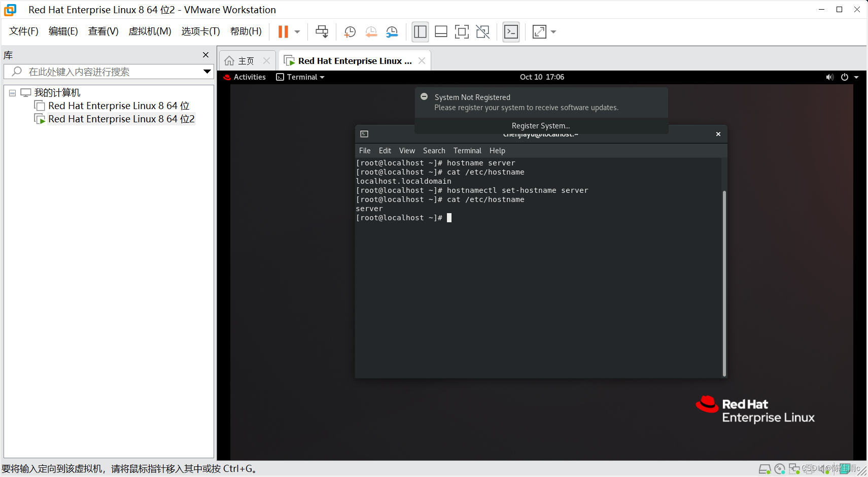868x477 pixels.
Task: Take a snapshot of the virtual machine
Action: point(350,31)
